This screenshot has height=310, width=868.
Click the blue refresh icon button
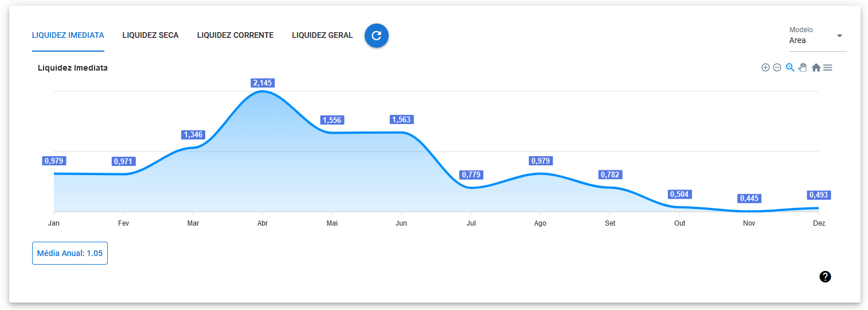377,36
